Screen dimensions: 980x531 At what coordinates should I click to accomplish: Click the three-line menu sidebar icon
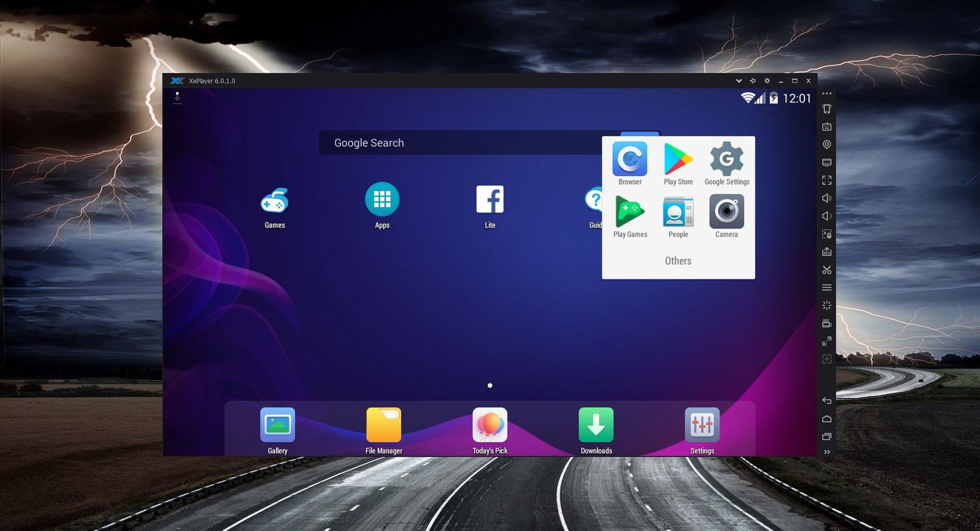tap(827, 288)
